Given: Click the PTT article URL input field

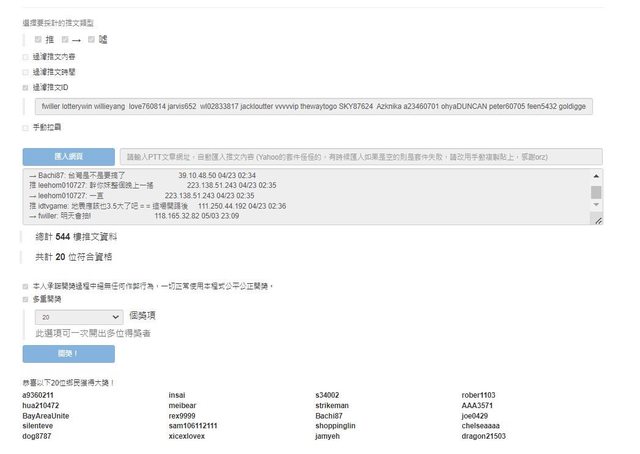Looking at the screenshot, I should tap(361, 157).
